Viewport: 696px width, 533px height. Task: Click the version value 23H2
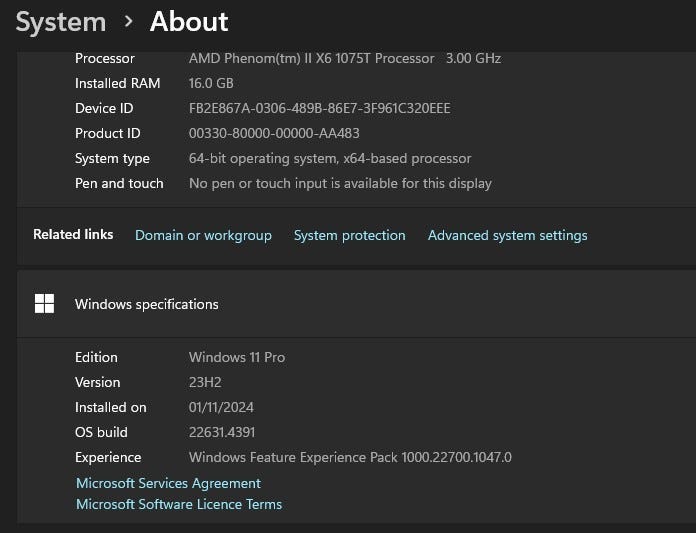(205, 382)
